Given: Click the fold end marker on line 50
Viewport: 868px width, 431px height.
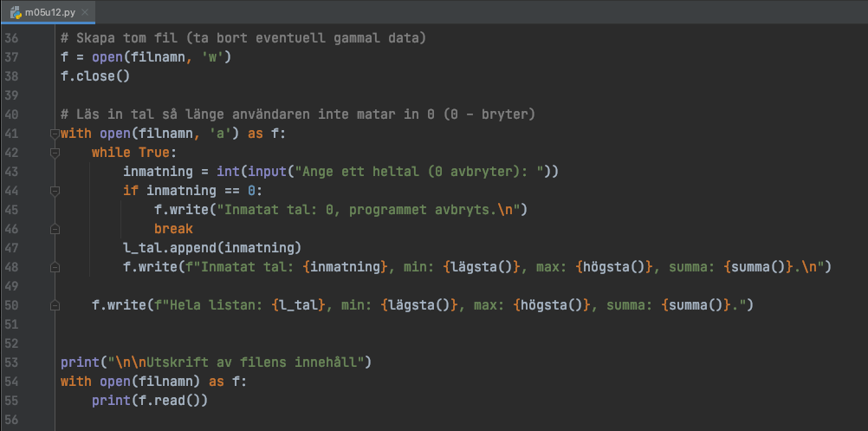Looking at the screenshot, I should click(54, 305).
